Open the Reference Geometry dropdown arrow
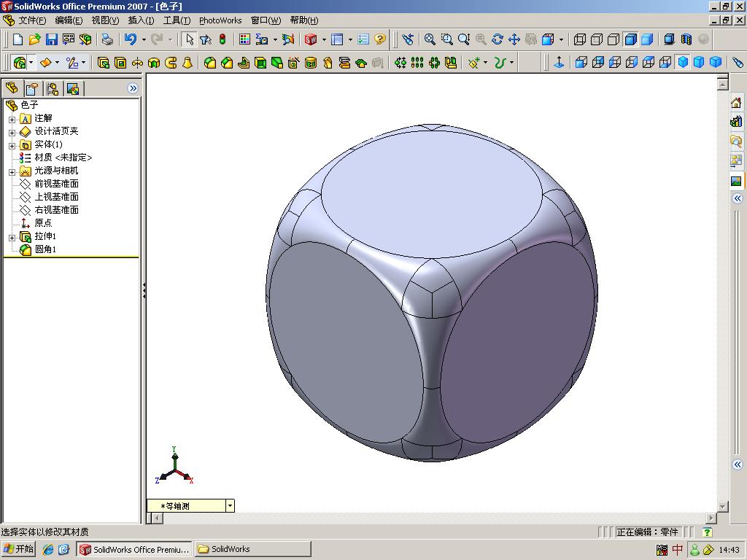The image size is (747, 560). [x=485, y=63]
